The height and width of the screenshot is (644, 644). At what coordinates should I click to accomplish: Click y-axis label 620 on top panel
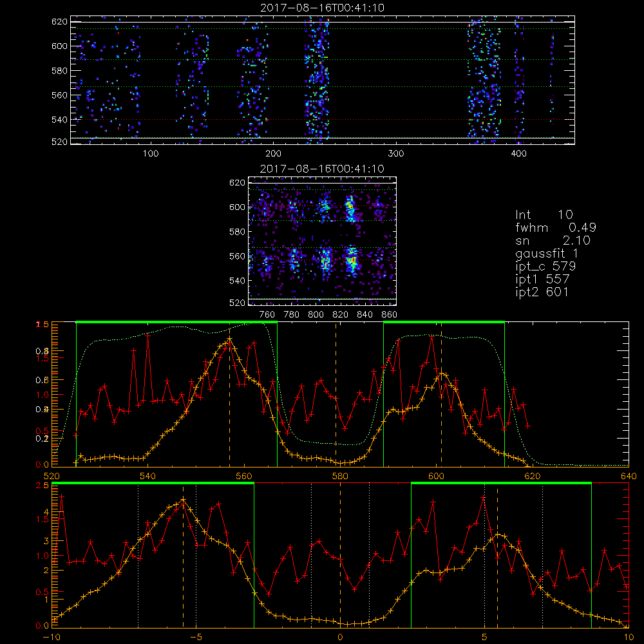click(x=59, y=22)
